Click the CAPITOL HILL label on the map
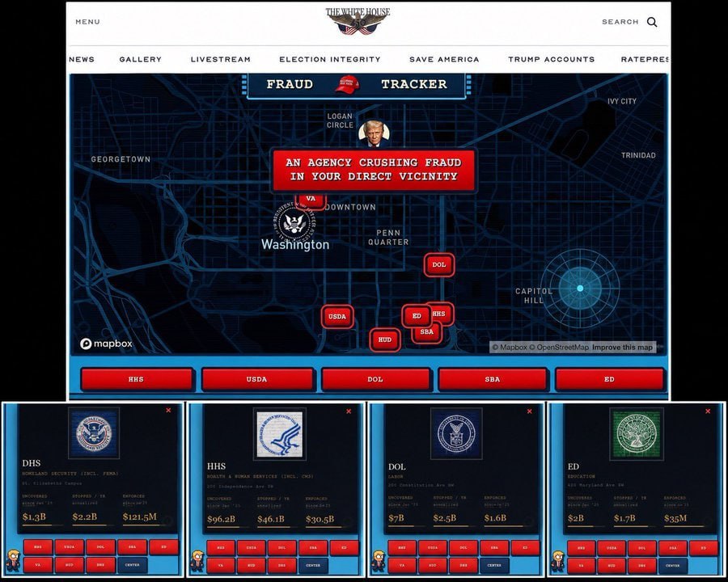 click(x=534, y=296)
